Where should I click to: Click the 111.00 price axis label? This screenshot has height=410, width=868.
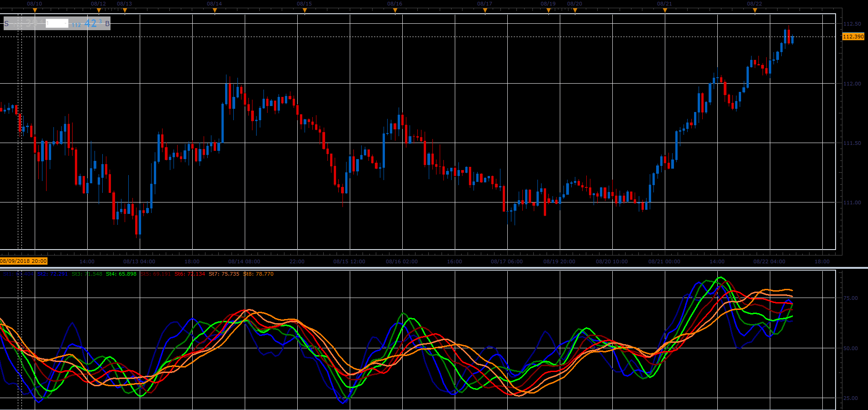pyautogui.click(x=852, y=202)
